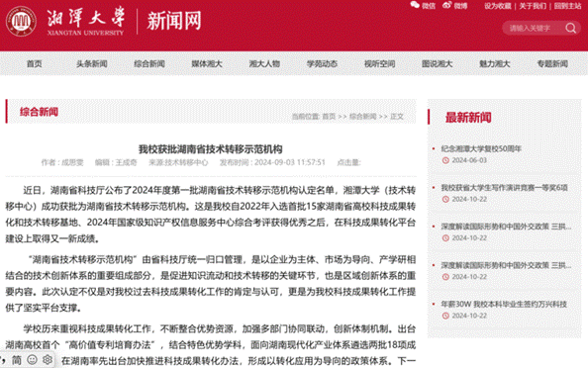
Task: Click 关于我们 link in header
Action: 533,6
